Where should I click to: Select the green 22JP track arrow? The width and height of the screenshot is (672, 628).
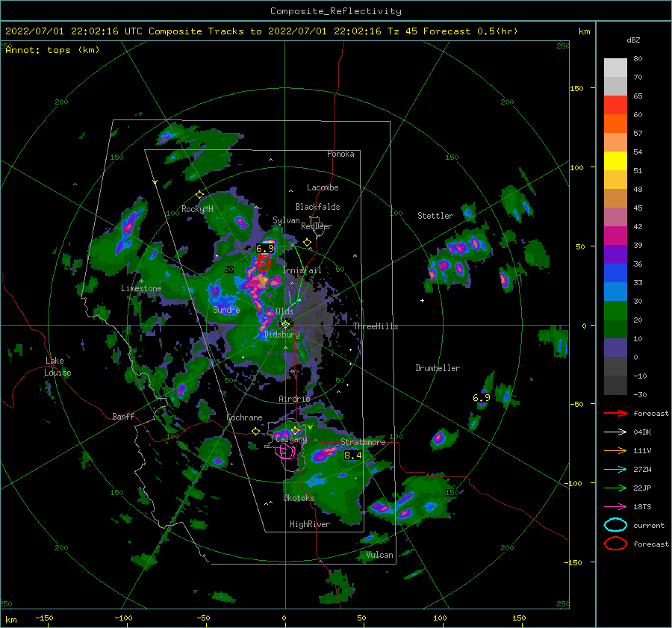click(615, 488)
